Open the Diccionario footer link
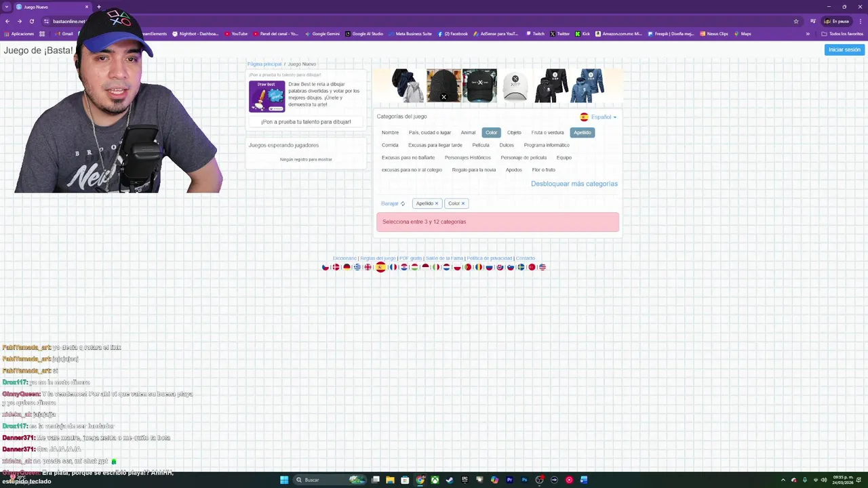The image size is (868, 488). [344, 258]
